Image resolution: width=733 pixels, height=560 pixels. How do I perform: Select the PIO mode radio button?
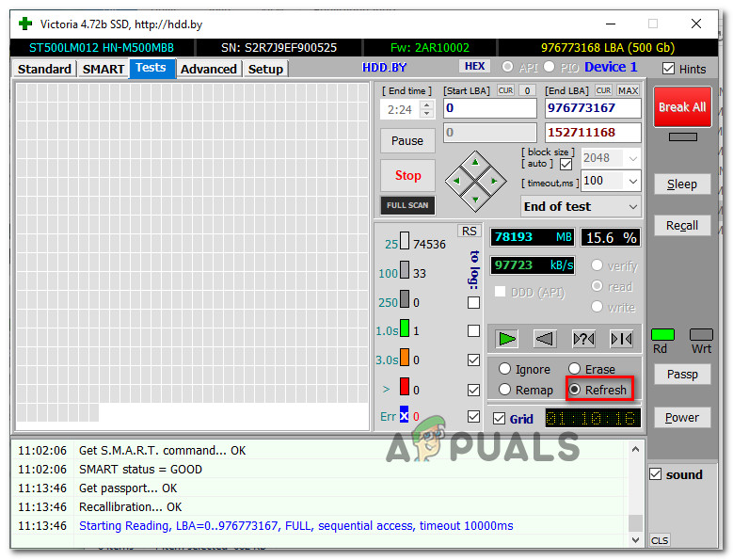(x=549, y=67)
